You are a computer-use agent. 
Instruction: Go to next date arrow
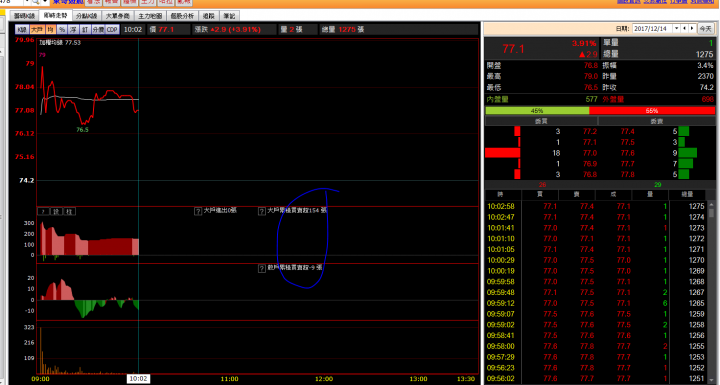(692, 28)
